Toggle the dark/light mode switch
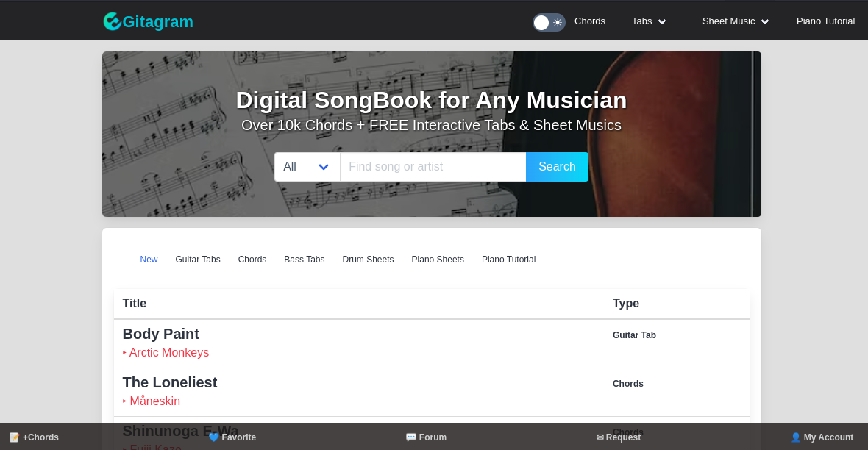 549,22
